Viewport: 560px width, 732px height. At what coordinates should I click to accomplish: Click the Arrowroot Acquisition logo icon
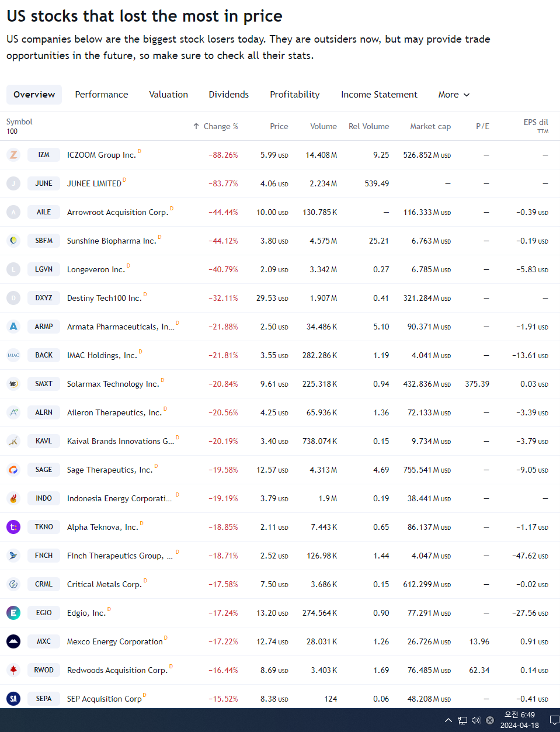(x=13, y=212)
